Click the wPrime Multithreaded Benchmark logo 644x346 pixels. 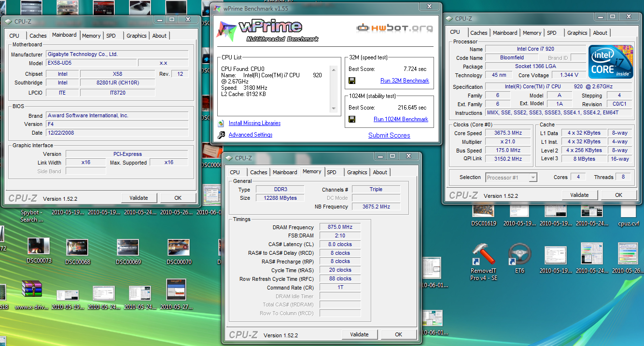267,31
